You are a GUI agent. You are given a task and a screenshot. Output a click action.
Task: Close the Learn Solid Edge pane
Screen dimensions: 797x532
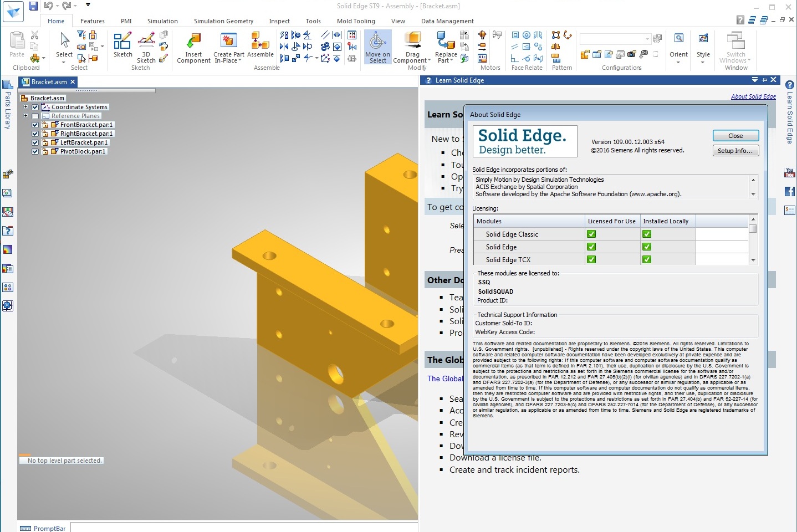click(x=774, y=80)
